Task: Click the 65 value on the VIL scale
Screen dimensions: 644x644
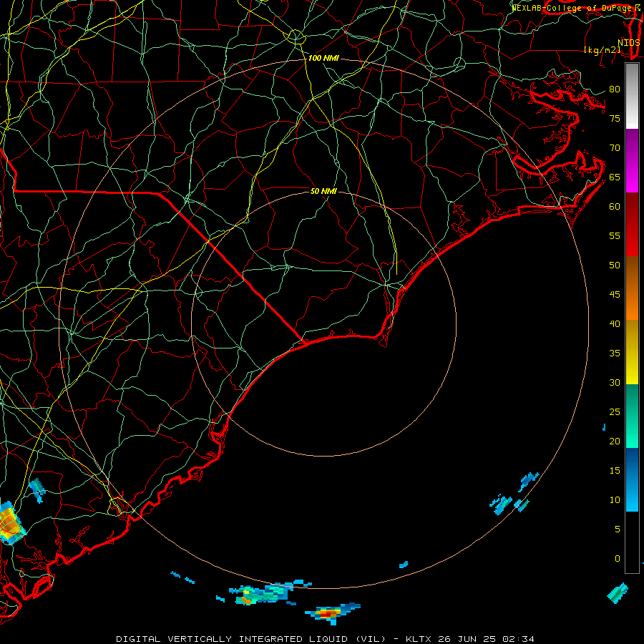Action: (615, 177)
